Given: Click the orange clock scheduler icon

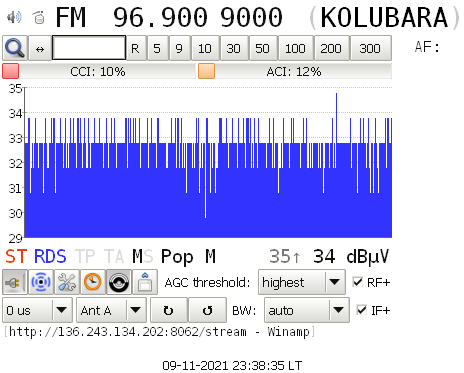Looking at the screenshot, I should 93,282.
